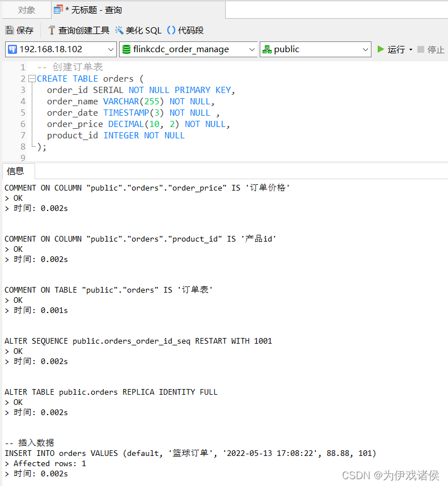Image resolution: width=448 pixels, height=486 pixels.
Task: Click the closing ');' on line 8
Action: click(42, 147)
